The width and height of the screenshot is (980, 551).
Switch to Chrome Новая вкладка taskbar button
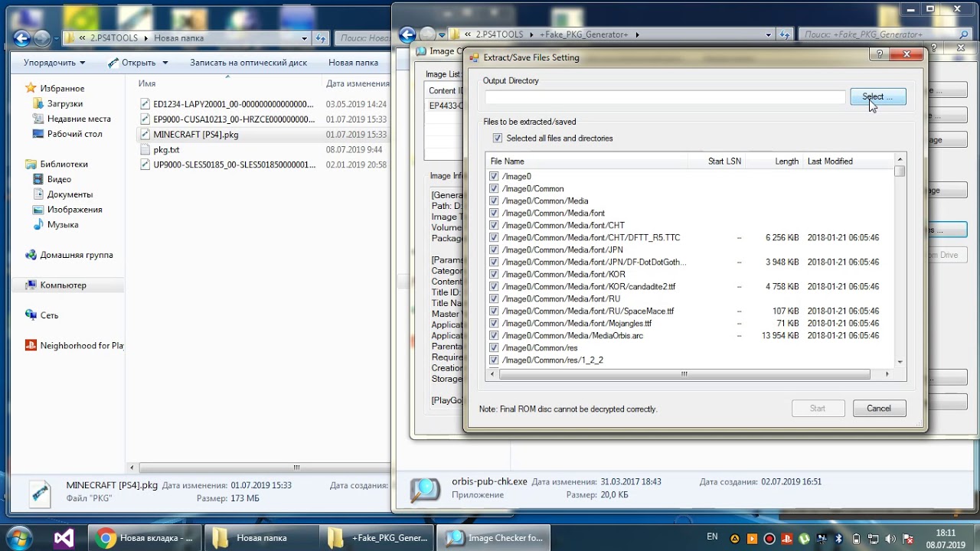pyautogui.click(x=145, y=538)
